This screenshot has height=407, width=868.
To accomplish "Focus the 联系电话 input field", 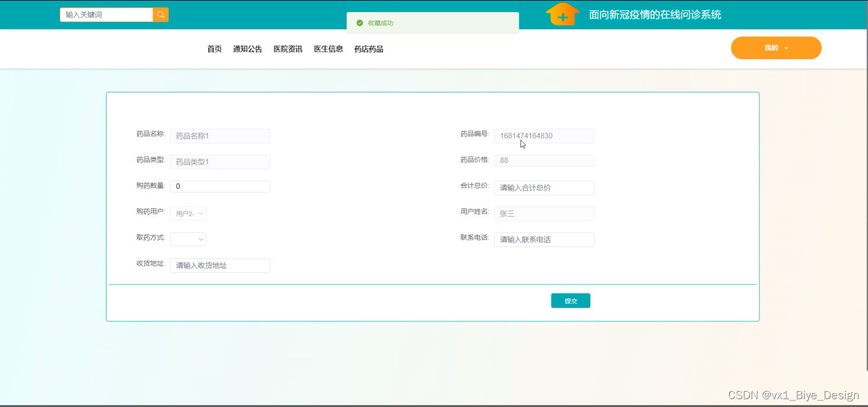I will tap(544, 240).
